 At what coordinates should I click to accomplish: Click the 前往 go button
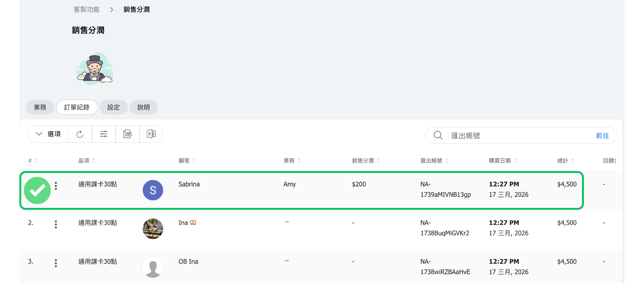[x=602, y=136]
